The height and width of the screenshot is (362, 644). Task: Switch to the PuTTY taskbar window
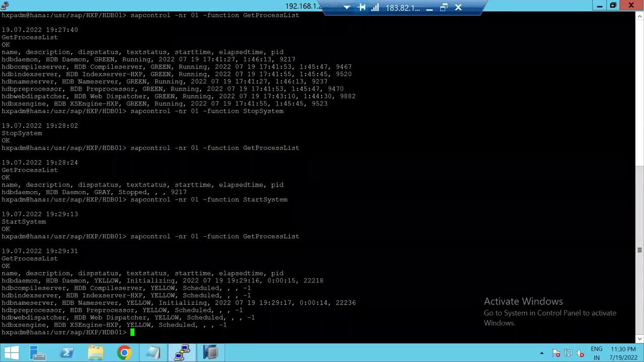(x=182, y=352)
